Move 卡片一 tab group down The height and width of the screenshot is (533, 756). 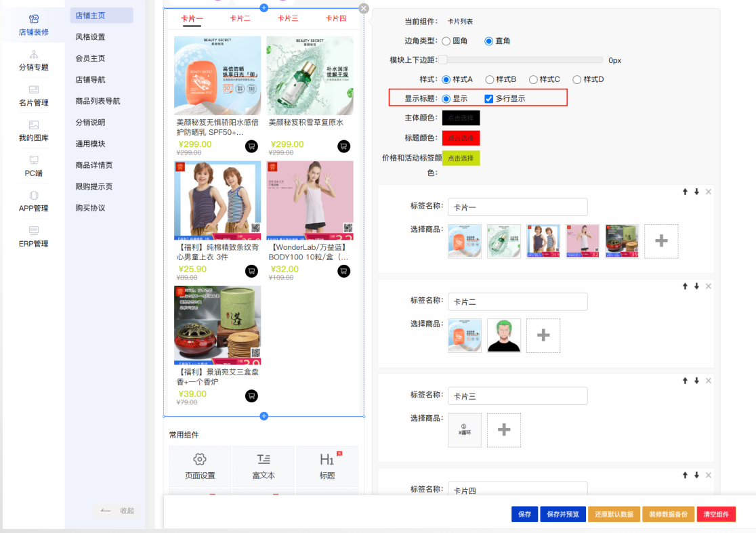[x=696, y=192]
